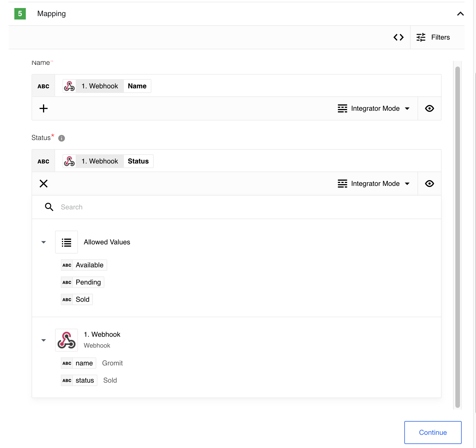Click the Status info icon
The image size is (476, 448).
(x=62, y=138)
